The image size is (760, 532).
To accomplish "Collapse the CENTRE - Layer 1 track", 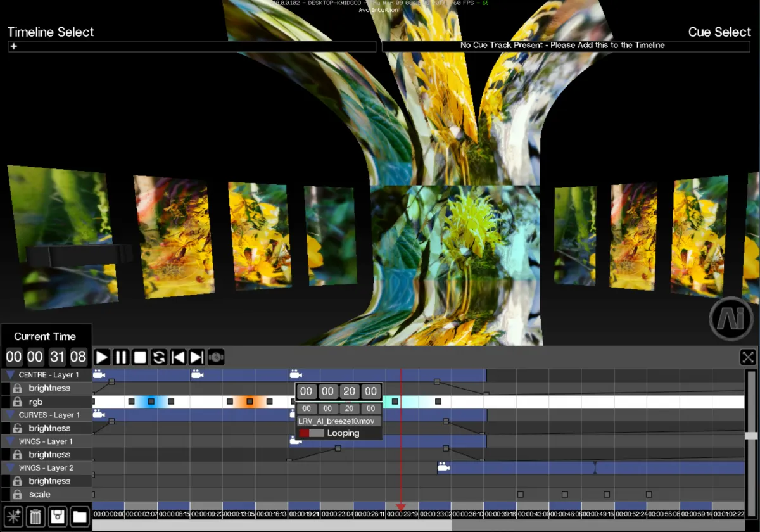I will pyautogui.click(x=10, y=375).
